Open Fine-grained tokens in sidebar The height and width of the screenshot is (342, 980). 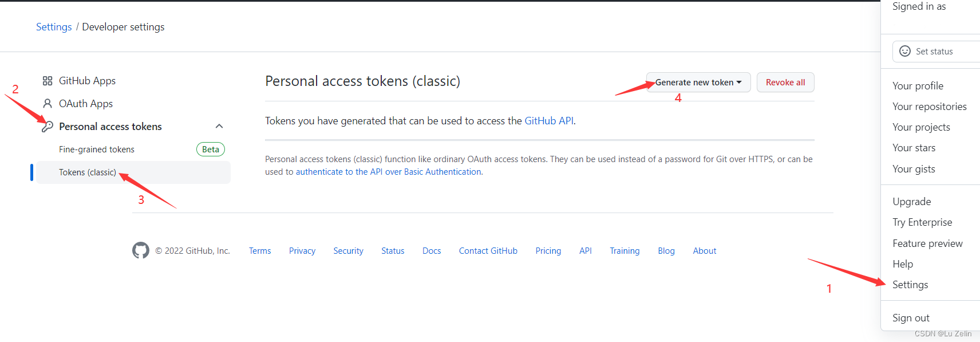97,150
